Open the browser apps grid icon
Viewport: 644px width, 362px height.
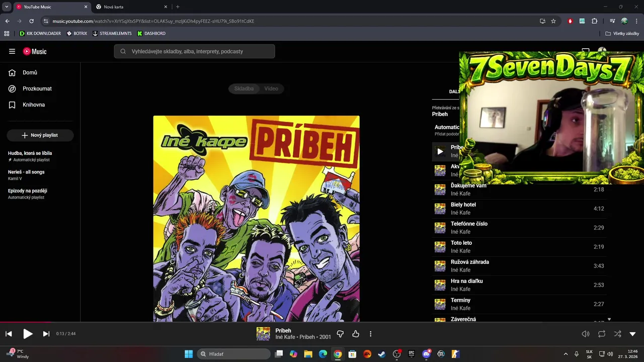click(x=7, y=34)
